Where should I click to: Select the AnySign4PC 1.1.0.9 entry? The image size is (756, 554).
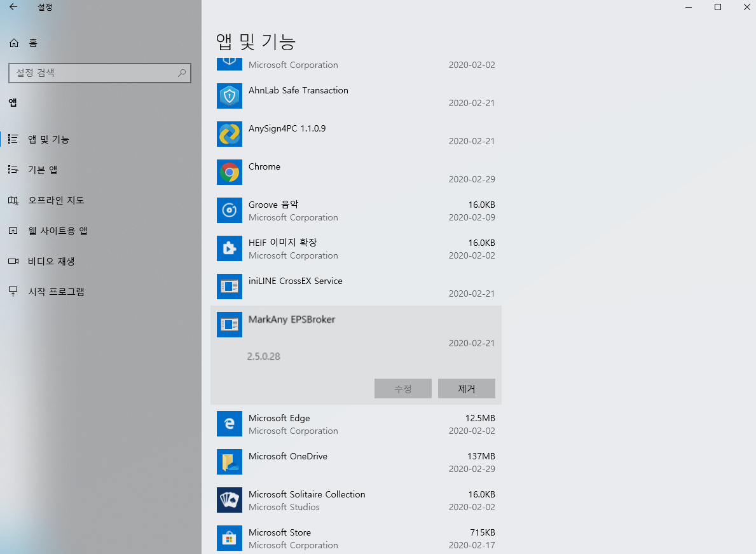pos(356,134)
